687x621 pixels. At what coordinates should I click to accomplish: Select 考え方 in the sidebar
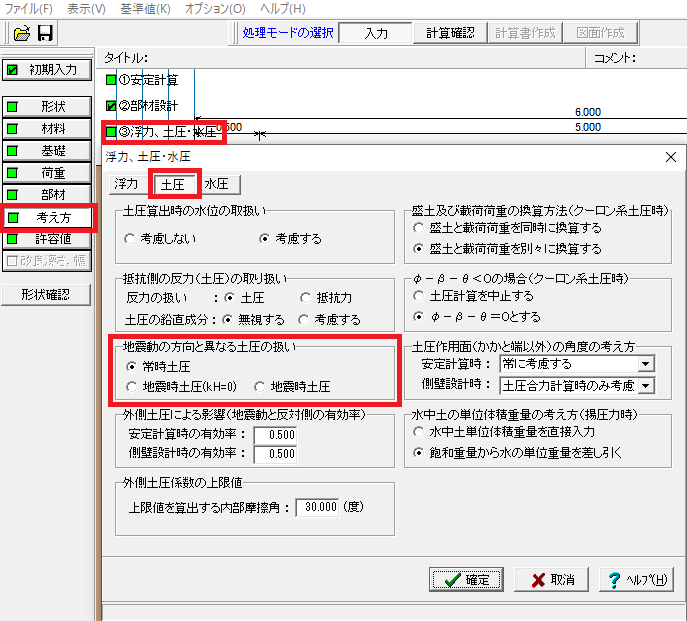(48, 217)
